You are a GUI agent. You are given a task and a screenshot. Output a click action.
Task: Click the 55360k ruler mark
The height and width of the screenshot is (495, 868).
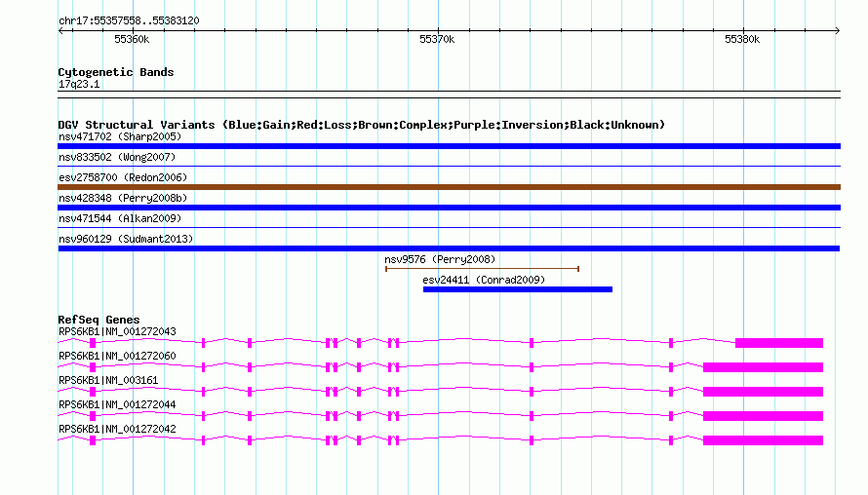(132, 39)
